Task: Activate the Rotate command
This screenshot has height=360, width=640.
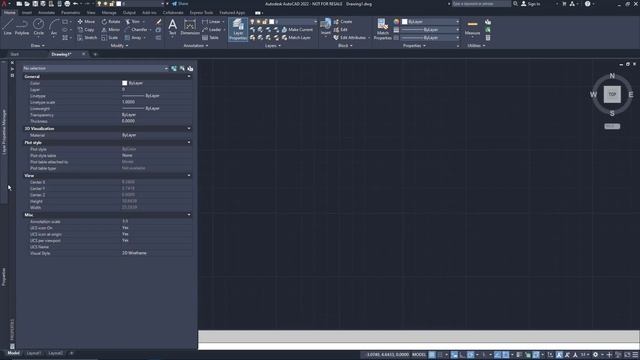Action: [x=111, y=22]
